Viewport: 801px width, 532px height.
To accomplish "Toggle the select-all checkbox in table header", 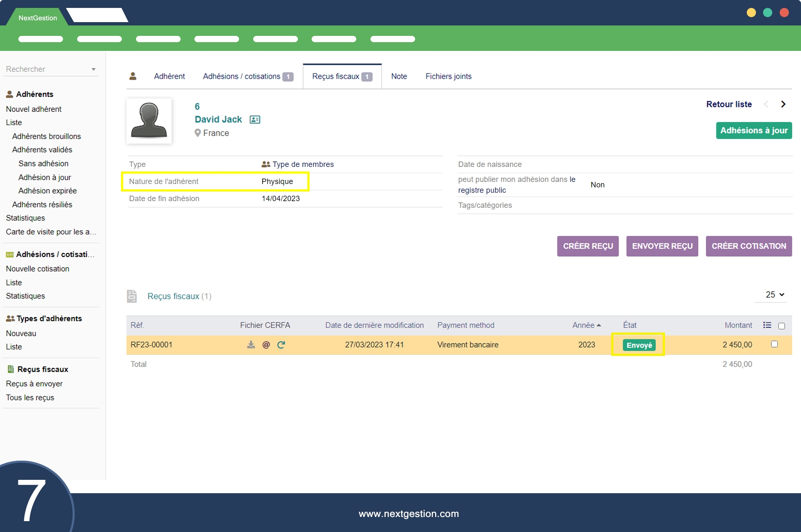I will pos(781,326).
